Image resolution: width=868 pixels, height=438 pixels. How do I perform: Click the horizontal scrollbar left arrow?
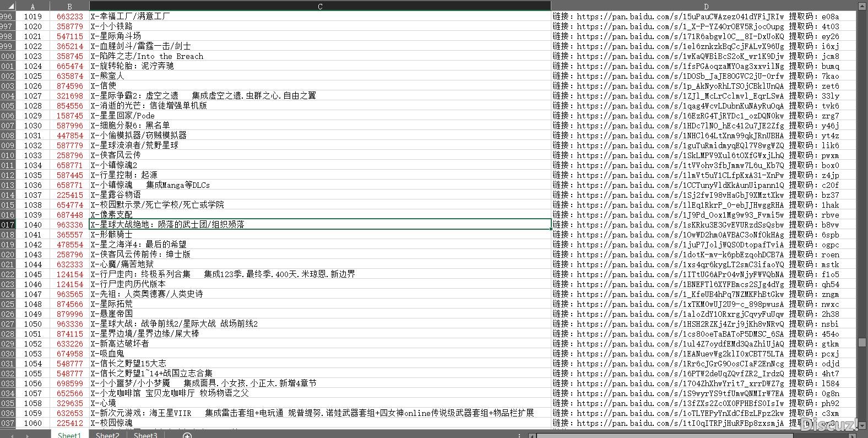pyautogui.click(x=532, y=435)
